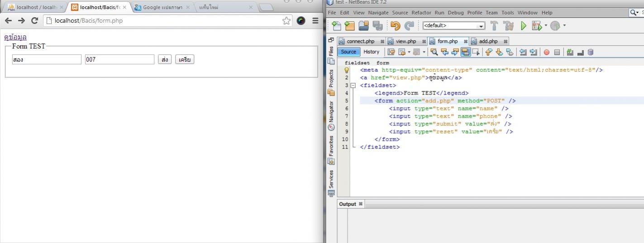
Task: Click the เครีย reset button
Action: (185, 59)
